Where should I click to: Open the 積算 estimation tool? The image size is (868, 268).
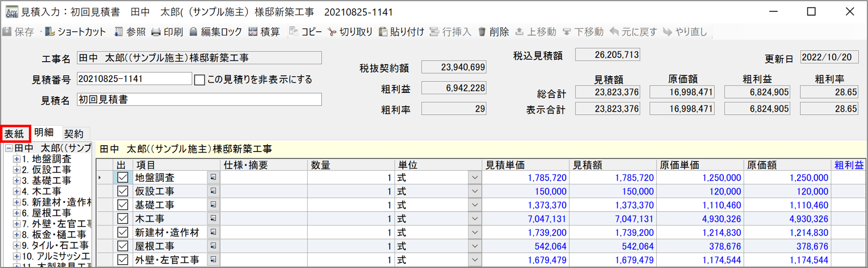click(253, 32)
